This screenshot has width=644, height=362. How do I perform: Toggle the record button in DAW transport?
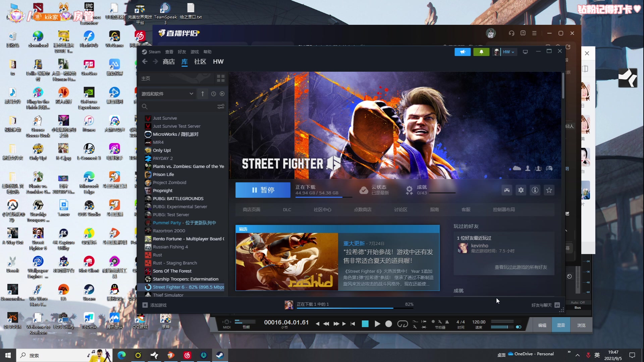click(388, 324)
